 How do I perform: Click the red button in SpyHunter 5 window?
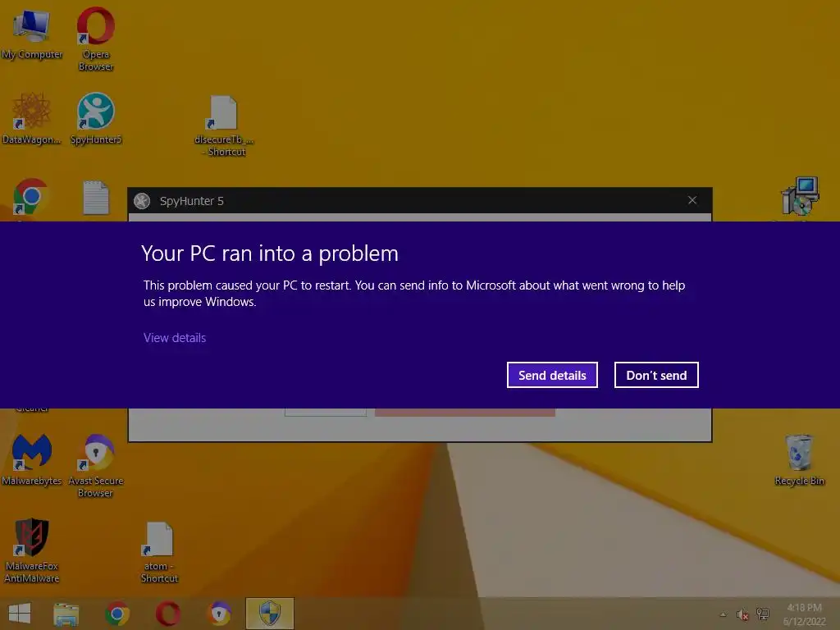point(465,412)
